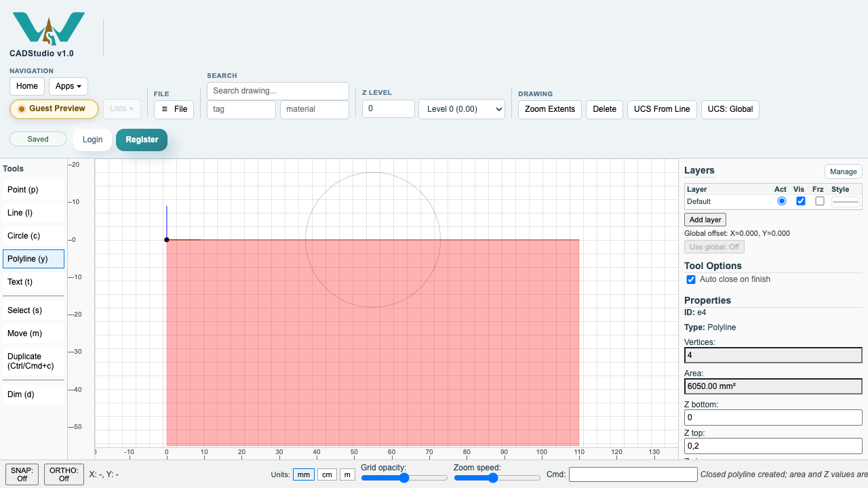Select the Circle (c) tool
Image resolution: width=868 pixels, height=488 pixels.
click(34, 236)
